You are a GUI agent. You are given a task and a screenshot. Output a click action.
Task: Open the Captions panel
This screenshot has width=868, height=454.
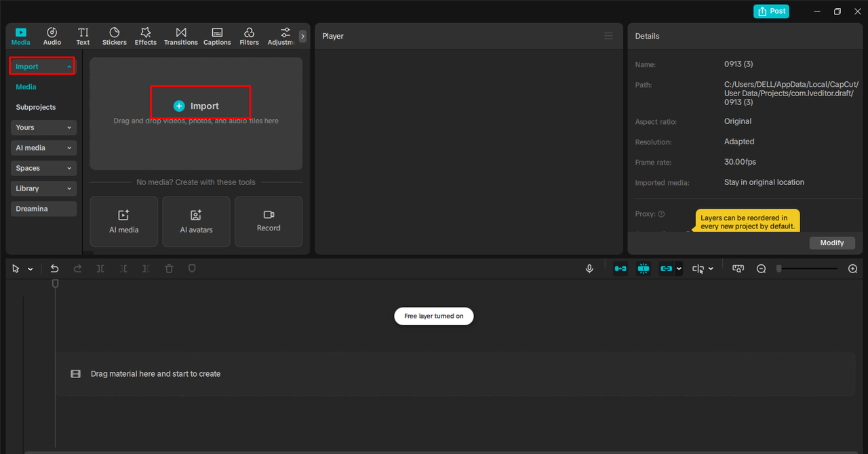pyautogui.click(x=217, y=36)
